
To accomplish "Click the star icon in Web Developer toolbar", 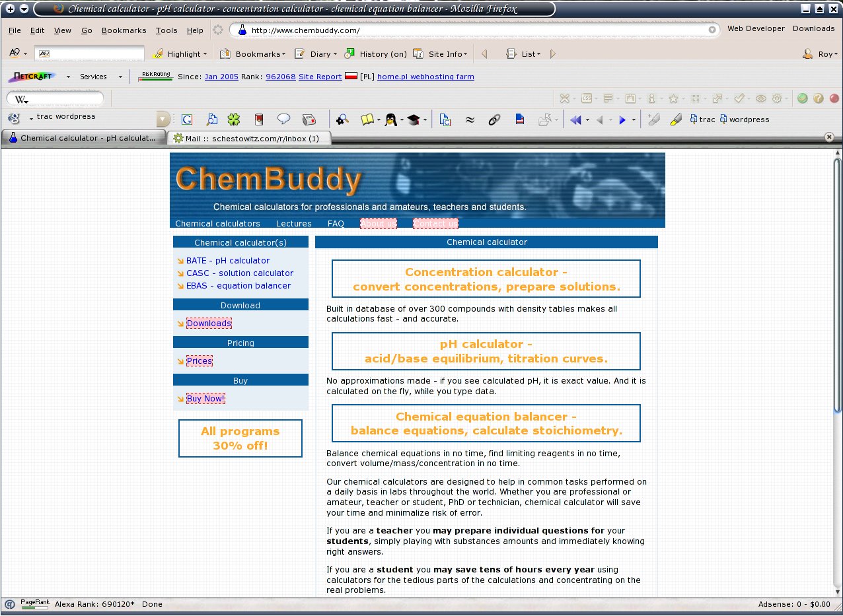I will pos(673,98).
